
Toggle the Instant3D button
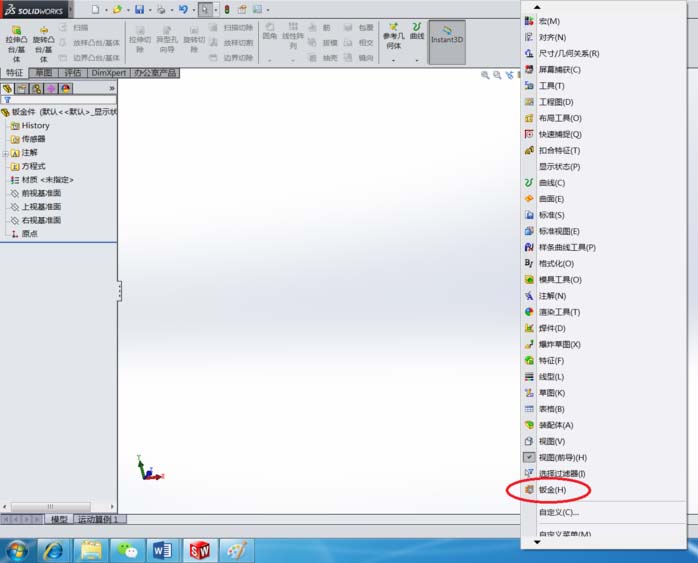(x=447, y=42)
